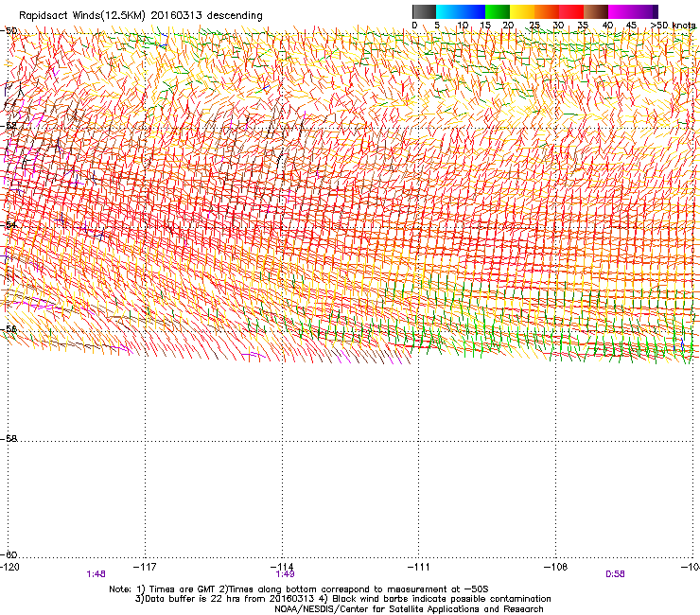This screenshot has height=615, width=700.
Task: Click the latitude label "-60"
Action: [x=9, y=554]
